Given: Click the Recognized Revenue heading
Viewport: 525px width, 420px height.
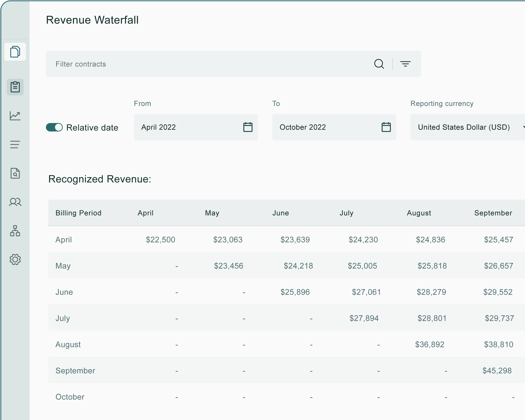Looking at the screenshot, I should [x=100, y=179].
